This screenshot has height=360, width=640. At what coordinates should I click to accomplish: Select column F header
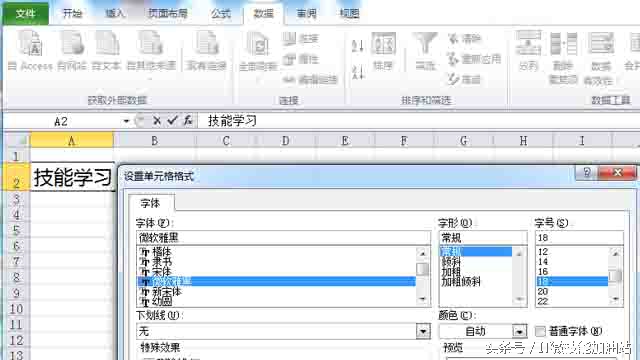[x=404, y=141]
